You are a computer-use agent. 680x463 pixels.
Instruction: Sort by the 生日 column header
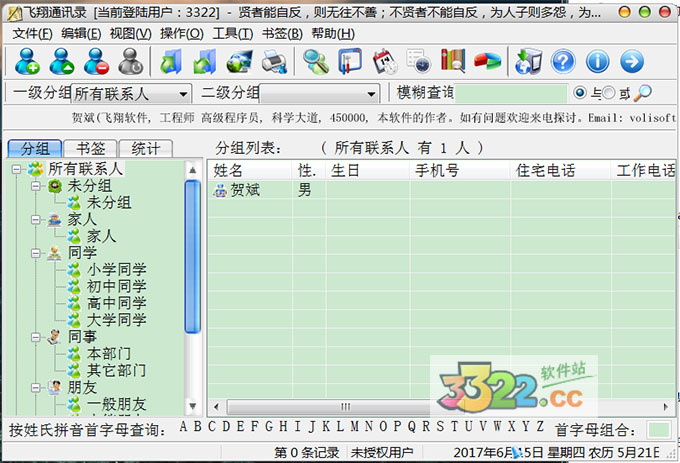(368, 170)
